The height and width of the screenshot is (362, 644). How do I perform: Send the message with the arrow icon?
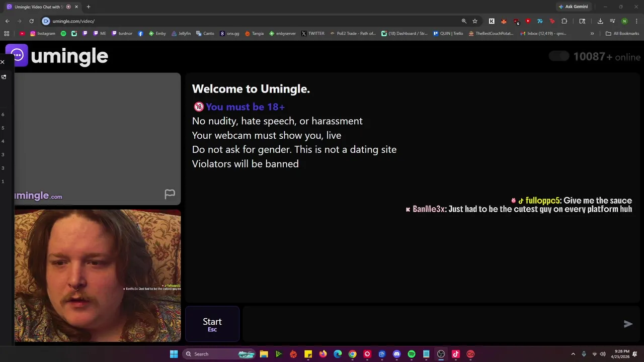[628, 324]
